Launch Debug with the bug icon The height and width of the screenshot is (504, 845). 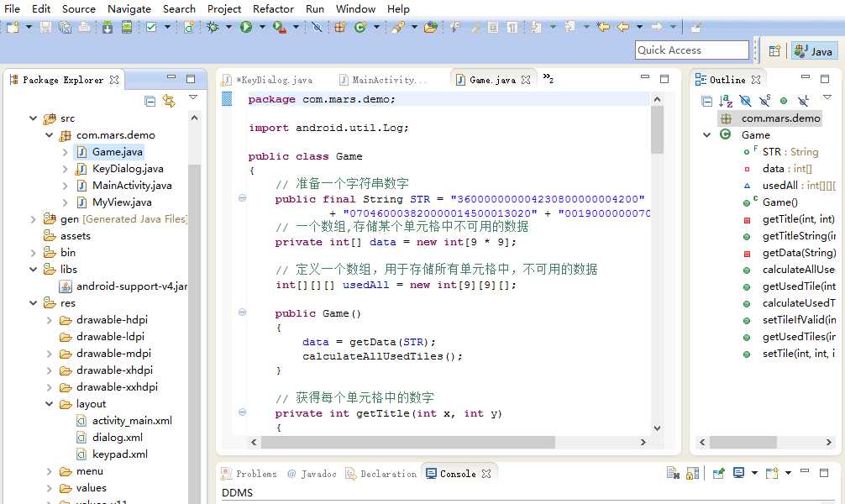[x=213, y=26]
